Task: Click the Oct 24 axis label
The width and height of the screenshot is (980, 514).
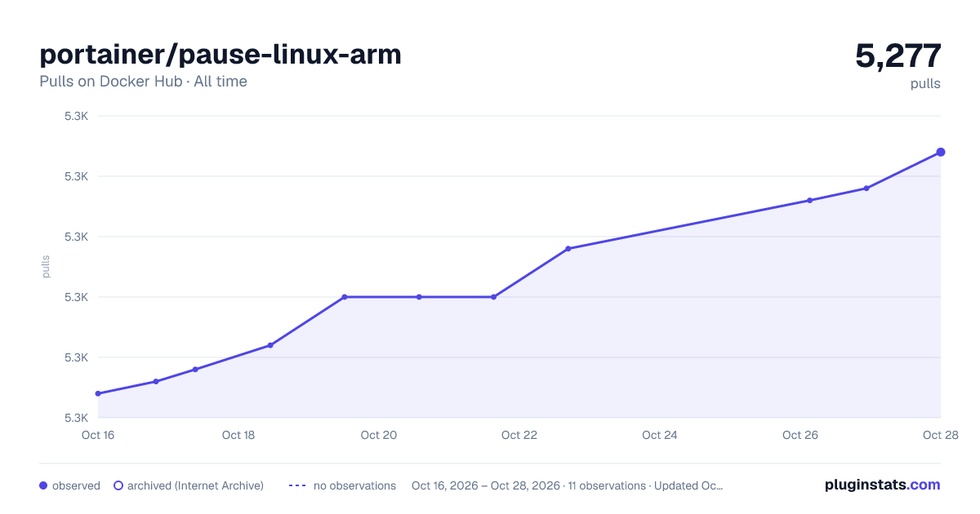Action: click(x=660, y=435)
